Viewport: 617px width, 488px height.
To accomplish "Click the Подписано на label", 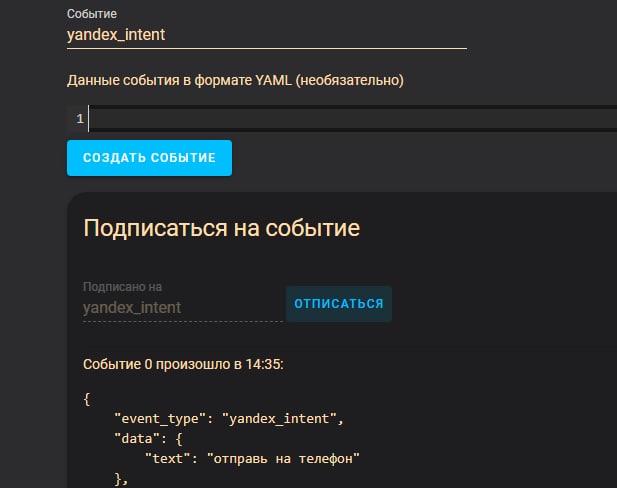I will pyautogui.click(x=122, y=288).
